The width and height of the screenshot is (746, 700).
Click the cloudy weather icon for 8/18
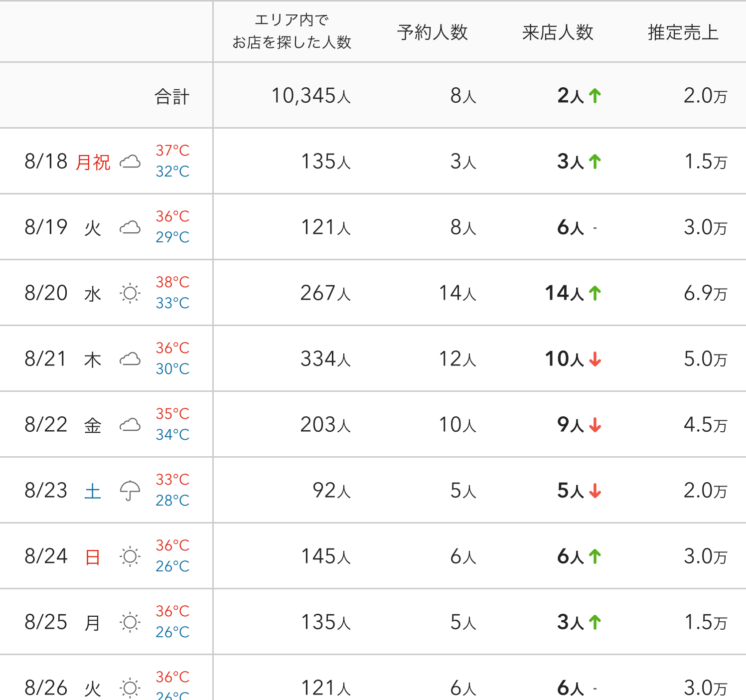coord(130,162)
